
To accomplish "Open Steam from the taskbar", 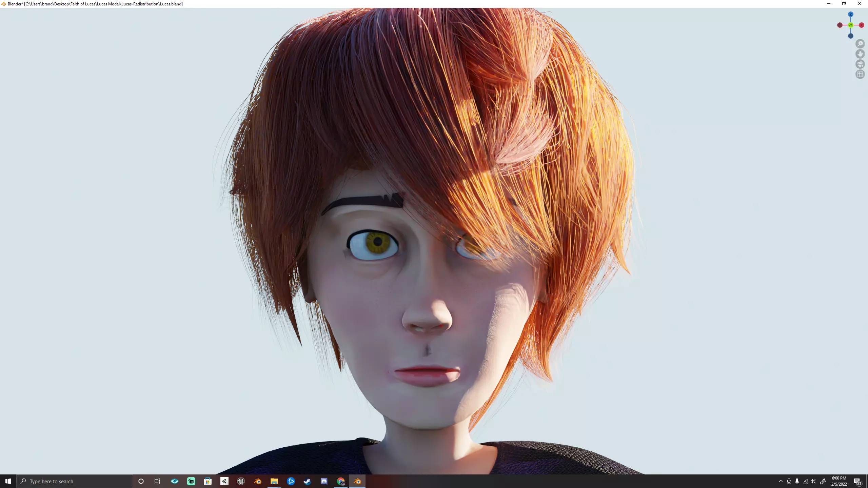I will [x=307, y=481].
